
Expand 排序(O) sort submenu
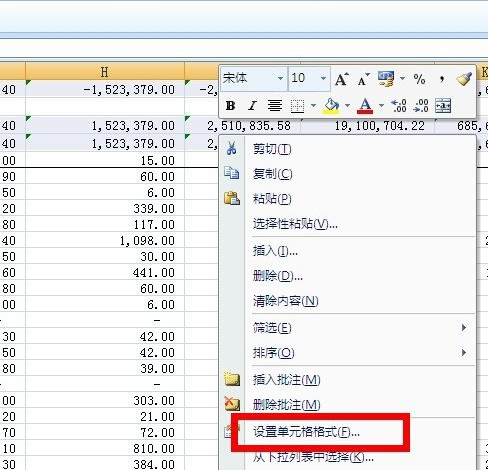coord(347,353)
